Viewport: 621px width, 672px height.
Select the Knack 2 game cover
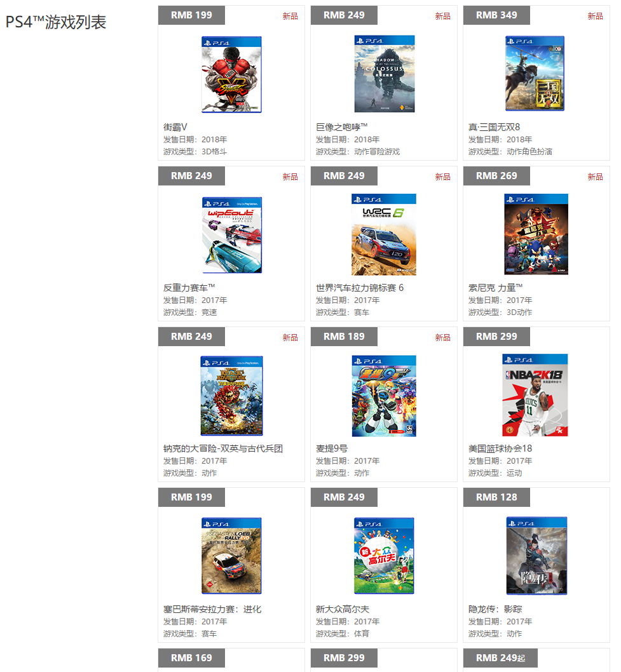point(231,396)
